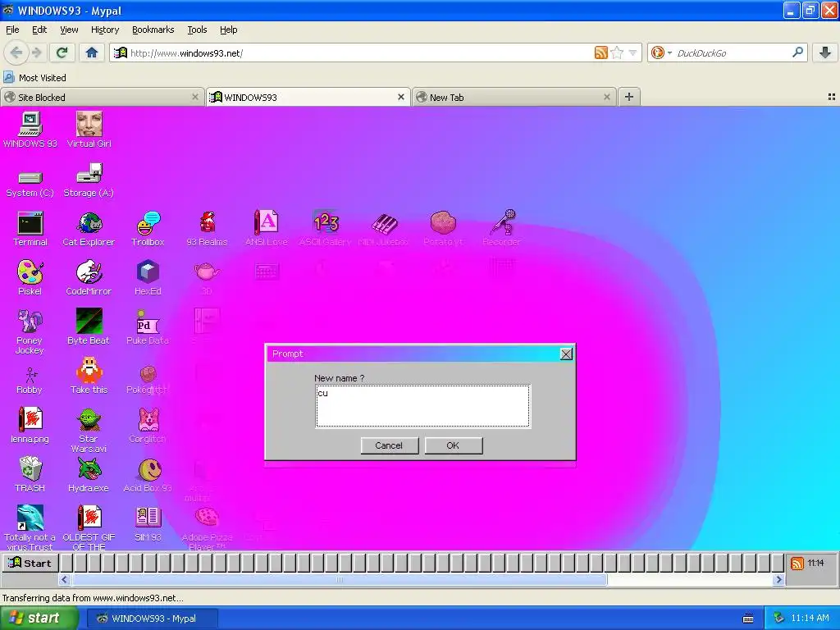Open the SIM 93 book icon

point(148,524)
